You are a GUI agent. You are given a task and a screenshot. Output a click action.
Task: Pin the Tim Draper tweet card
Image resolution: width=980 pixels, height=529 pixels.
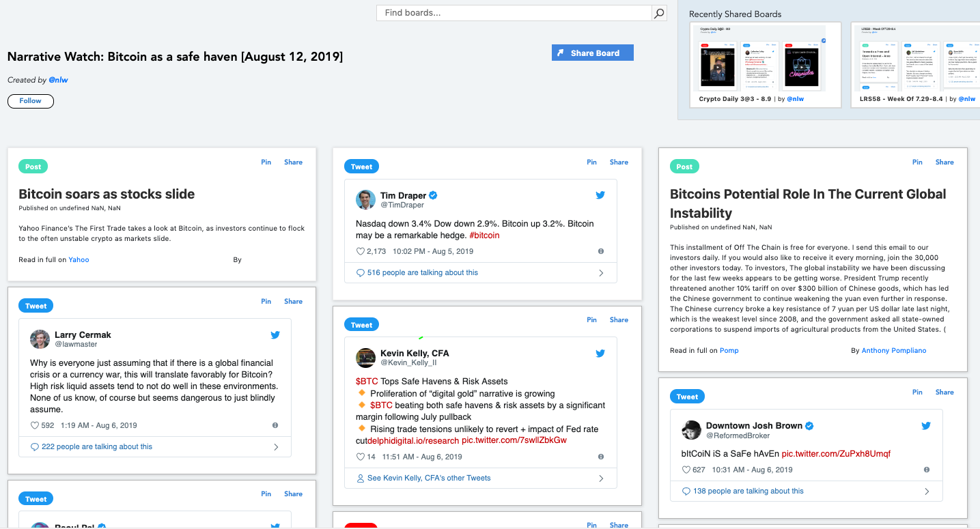coord(592,162)
